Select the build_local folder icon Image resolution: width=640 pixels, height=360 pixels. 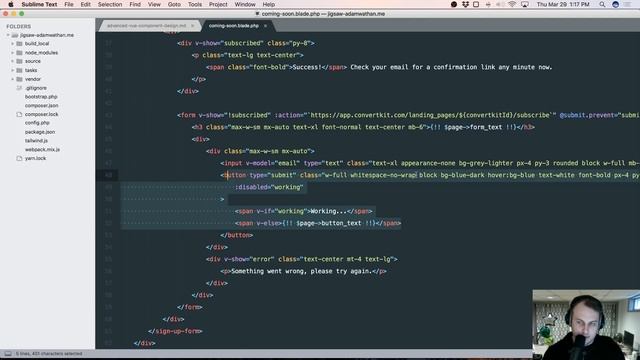(x=19, y=44)
